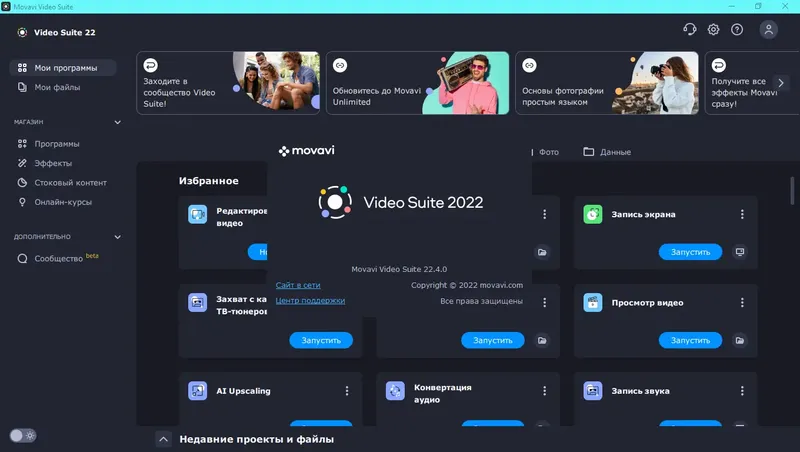Open the photography basics banner

(x=607, y=83)
